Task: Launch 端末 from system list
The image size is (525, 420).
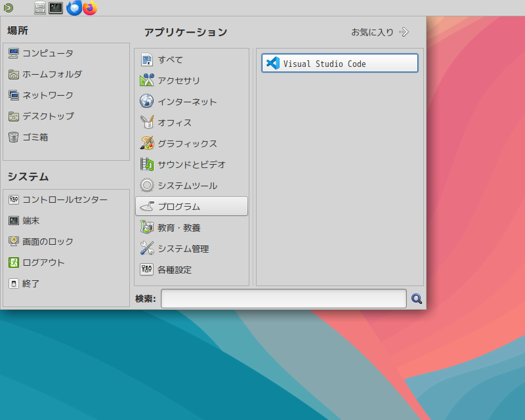Action: tap(66, 220)
